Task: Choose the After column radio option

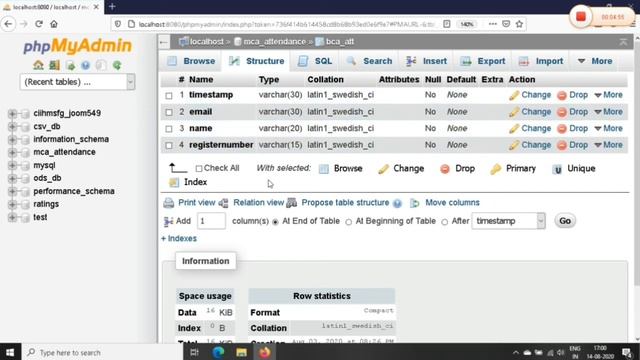Action: pos(444,222)
